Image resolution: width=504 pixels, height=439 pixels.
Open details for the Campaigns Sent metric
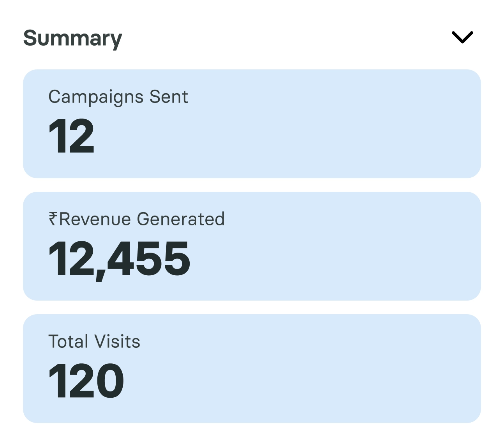[x=252, y=122]
